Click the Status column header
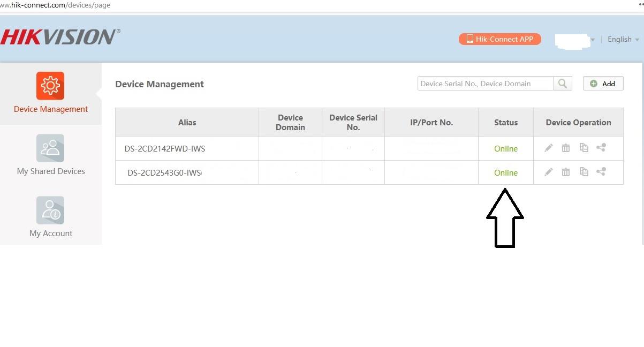The height and width of the screenshot is (347, 644). click(506, 122)
